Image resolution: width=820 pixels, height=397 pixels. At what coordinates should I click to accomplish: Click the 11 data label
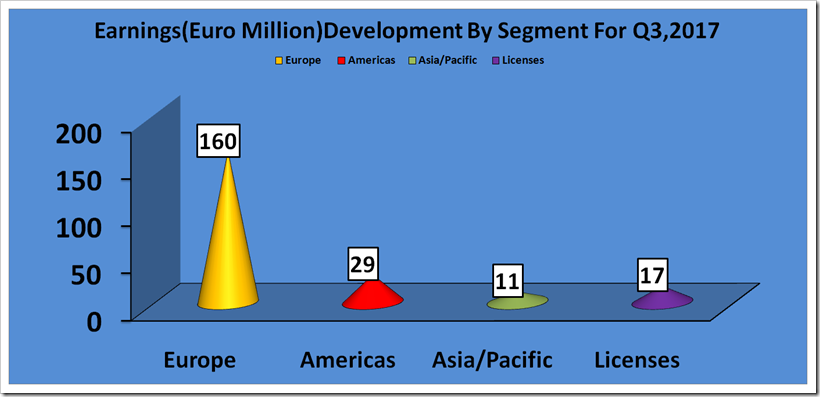507,280
